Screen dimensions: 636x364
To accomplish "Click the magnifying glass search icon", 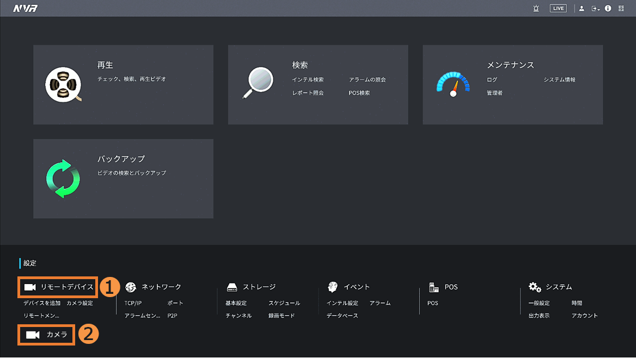I will (257, 83).
